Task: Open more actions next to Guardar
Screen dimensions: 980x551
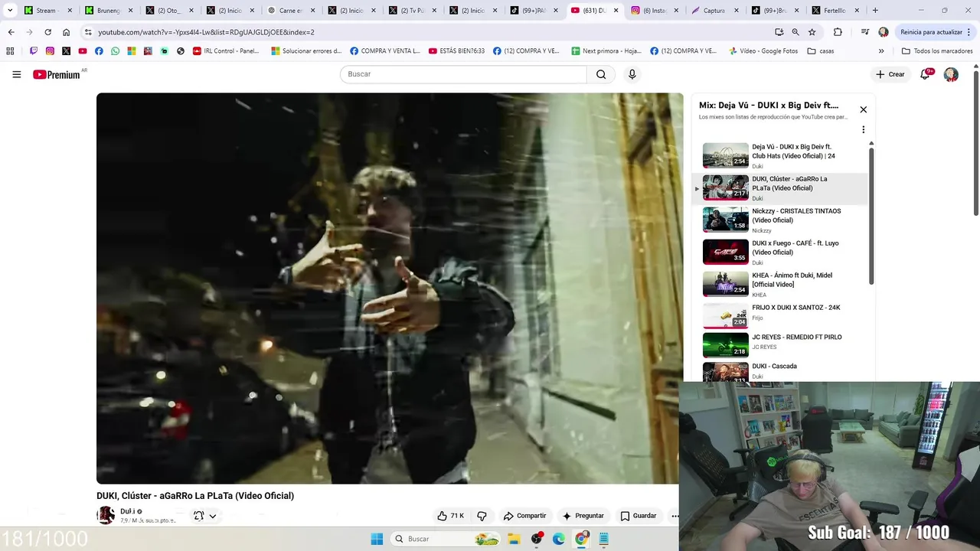Action: tap(675, 516)
